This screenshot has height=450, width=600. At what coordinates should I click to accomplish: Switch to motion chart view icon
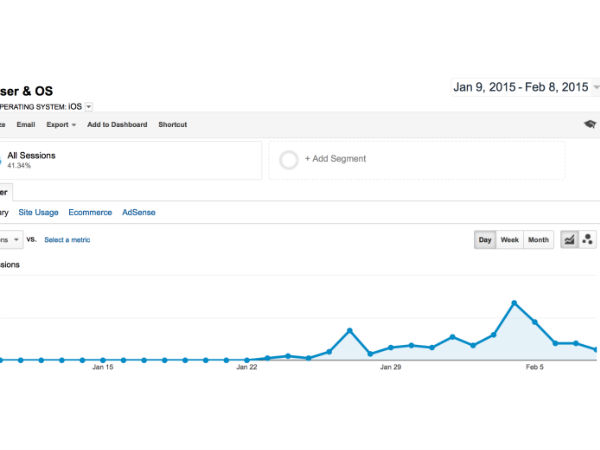pos(587,240)
